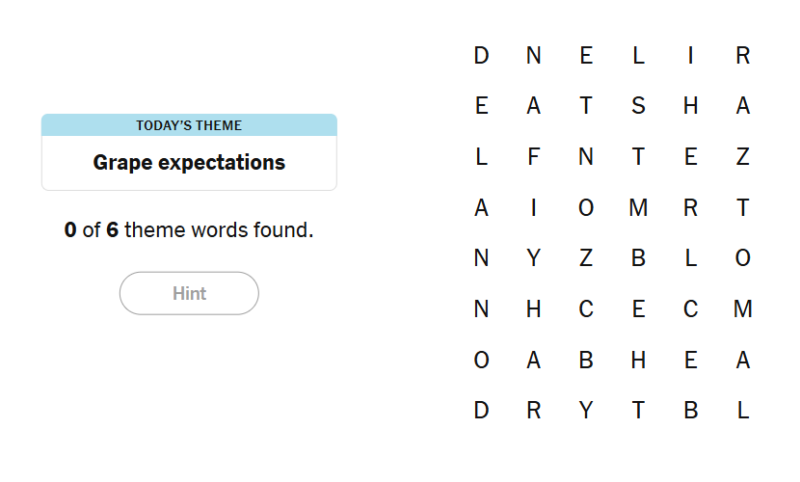Click the letter C between H and E
Screen dimensions: 800x482
point(586,310)
